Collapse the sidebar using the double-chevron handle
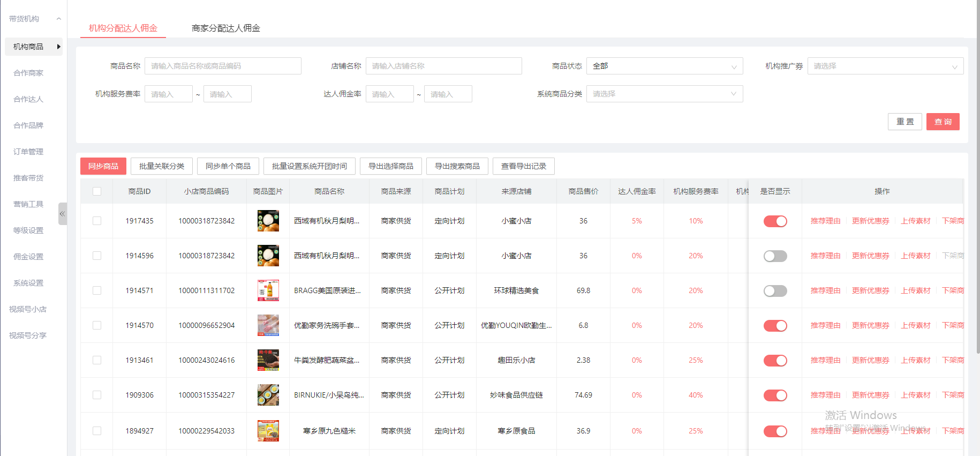The image size is (980, 456). (62, 214)
